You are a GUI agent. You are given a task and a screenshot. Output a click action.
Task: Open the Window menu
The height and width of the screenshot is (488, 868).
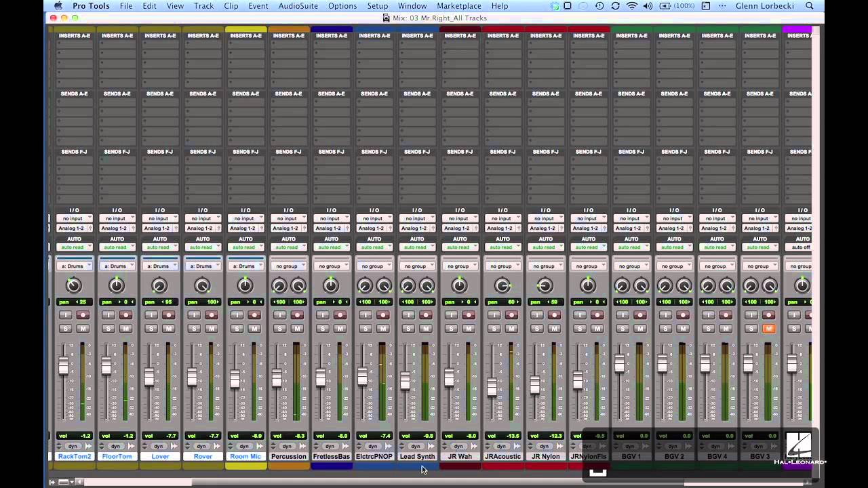pos(412,6)
